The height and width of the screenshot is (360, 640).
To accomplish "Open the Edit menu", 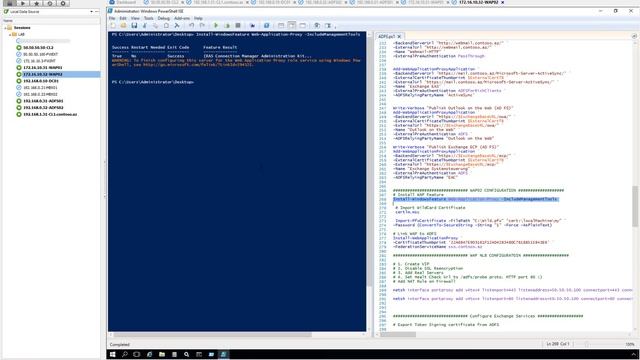I will tap(123, 18).
